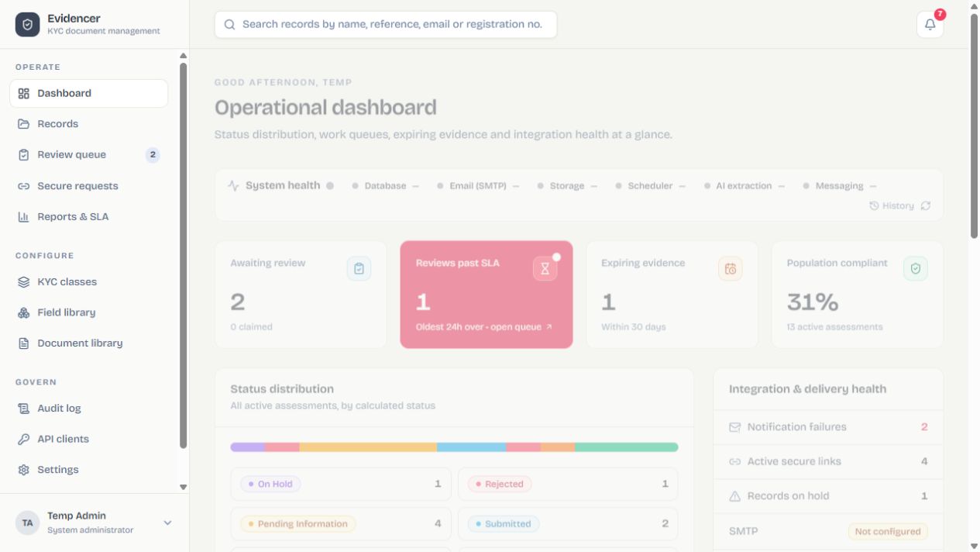The height and width of the screenshot is (552, 980).
Task: Click the Settings gear icon
Action: (x=23, y=470)
